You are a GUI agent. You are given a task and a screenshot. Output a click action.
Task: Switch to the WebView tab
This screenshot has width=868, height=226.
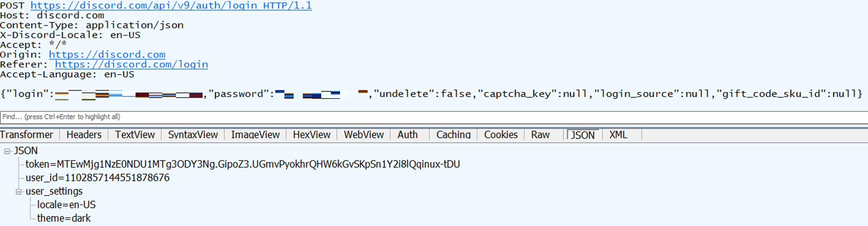[x=363, y=135]
